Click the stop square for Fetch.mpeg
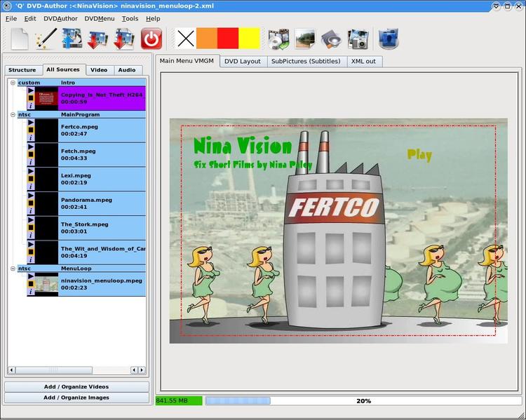The width and height of the screenshot is (526, 420). pyautogui.click(x=31, y=154)
